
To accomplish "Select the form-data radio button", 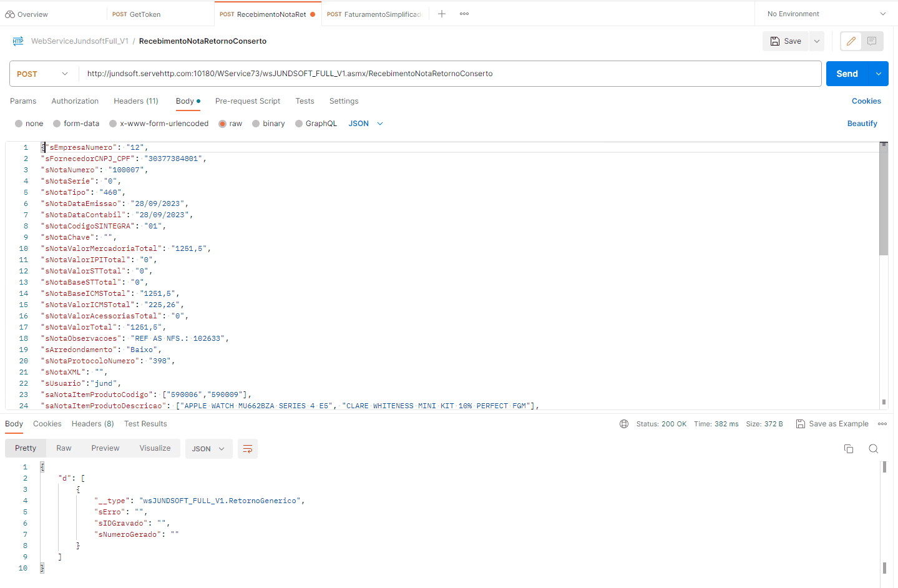I will coord(57,124).
